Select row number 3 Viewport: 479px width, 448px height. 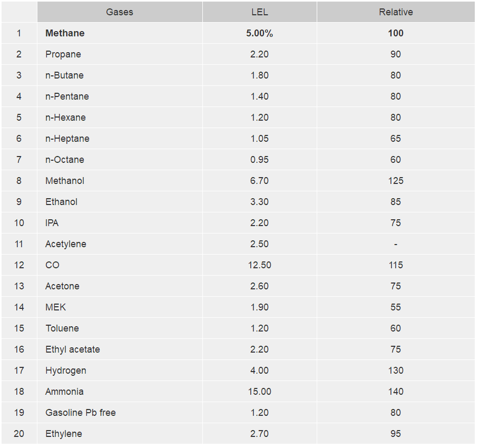[19, 75]
